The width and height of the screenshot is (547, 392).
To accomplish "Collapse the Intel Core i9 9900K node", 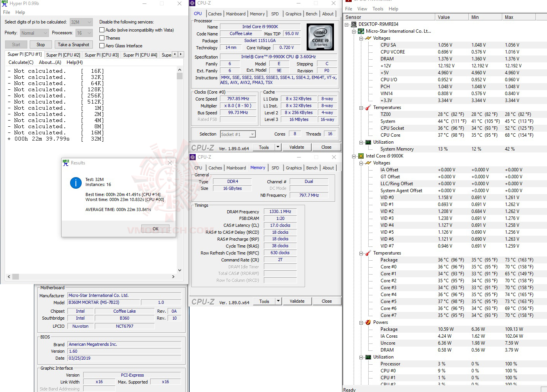I will pyautogui.click(x=354, y=156).
